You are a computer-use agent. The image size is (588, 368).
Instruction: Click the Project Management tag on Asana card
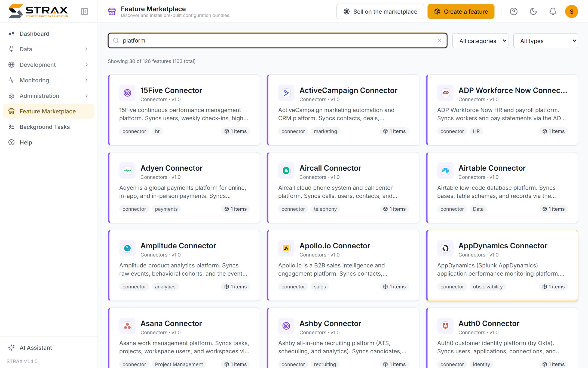pyautogui.click(x=179, y=364)
